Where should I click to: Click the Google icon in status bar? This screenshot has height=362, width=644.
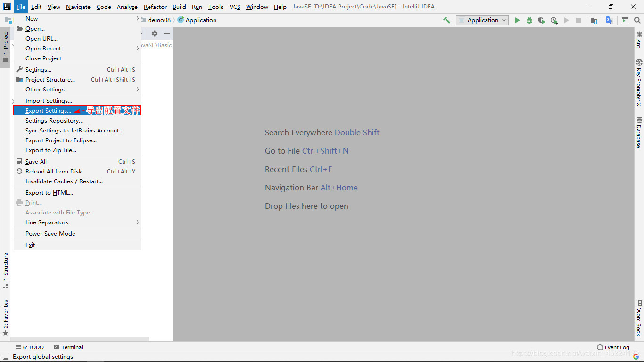click(x=636, y=357)
